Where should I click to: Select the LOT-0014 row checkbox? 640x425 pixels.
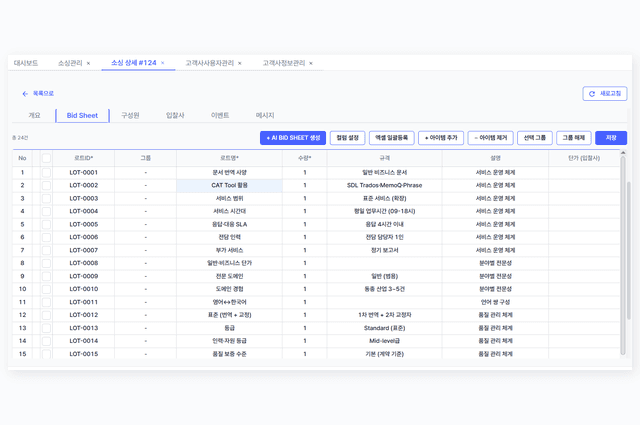pyautogui.click(x=47, y=341)
